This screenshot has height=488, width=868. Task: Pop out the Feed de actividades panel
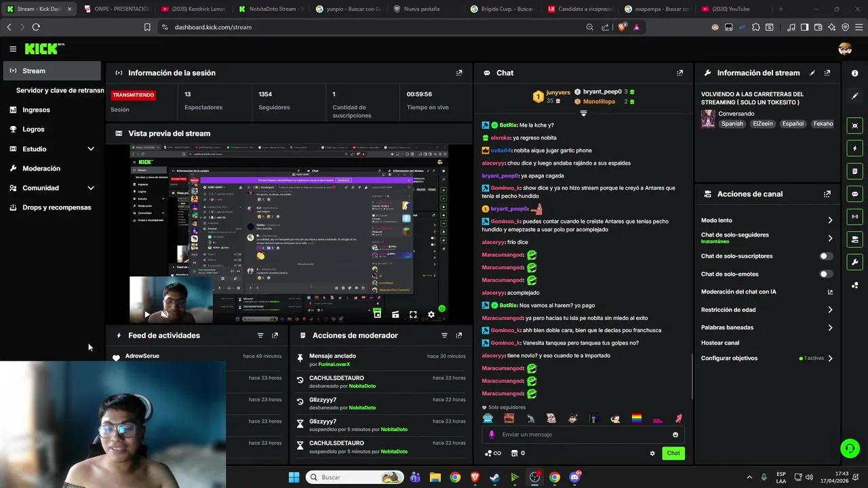(275, 335)
